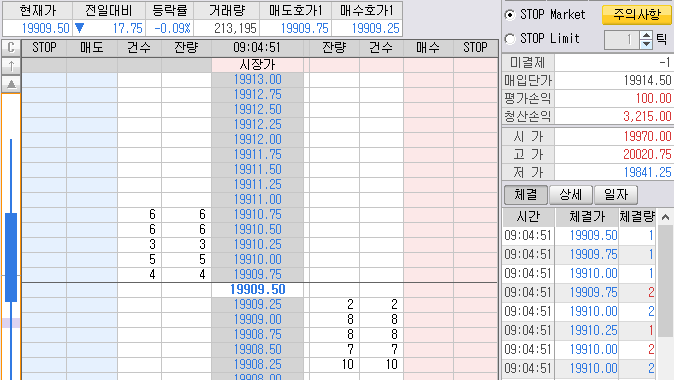Screen dimensions: 674x380
Task: Click the 시장가 market price cell
Action: tap(257, 65)
